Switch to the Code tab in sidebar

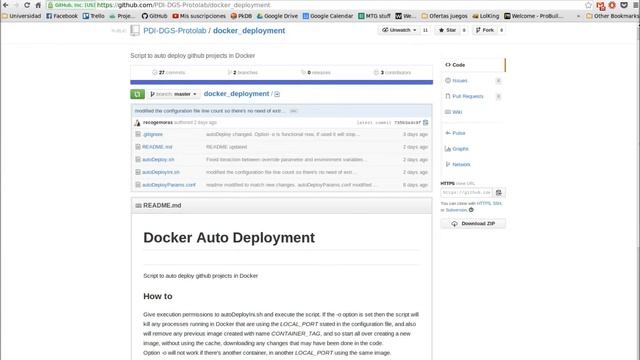[x=473, y=65]
